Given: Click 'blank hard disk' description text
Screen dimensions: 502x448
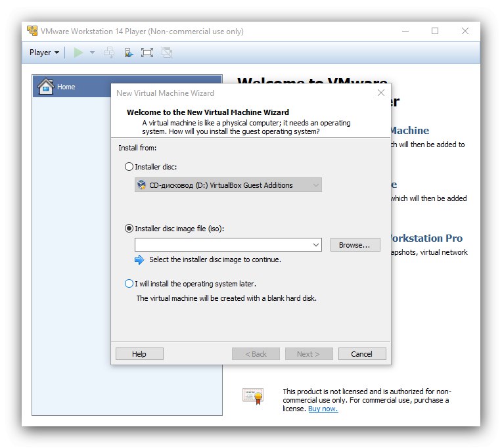Looking at the screenshot, I should 226,298.
